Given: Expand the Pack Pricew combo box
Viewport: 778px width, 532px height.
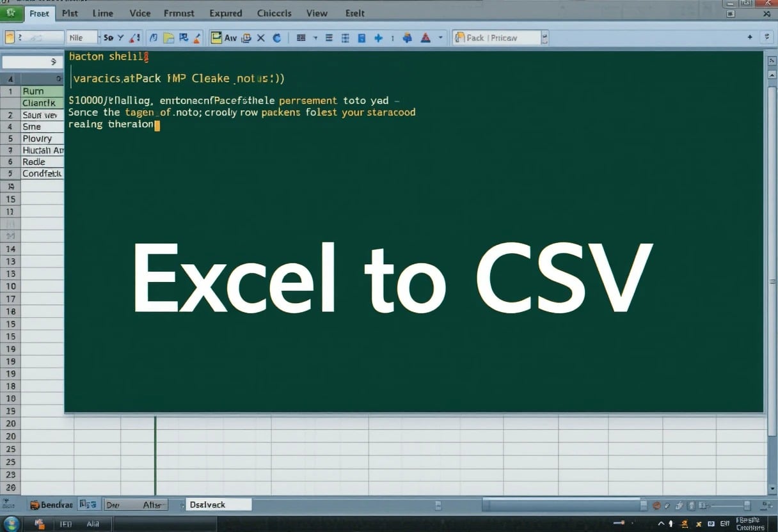Looking at the screenshot, I should [x=544, y=38].
